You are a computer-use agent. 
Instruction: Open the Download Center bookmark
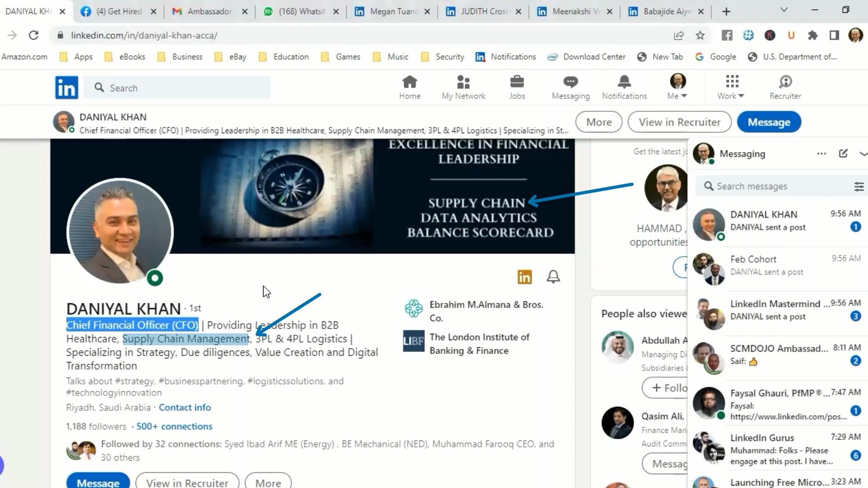pos(586,57)
